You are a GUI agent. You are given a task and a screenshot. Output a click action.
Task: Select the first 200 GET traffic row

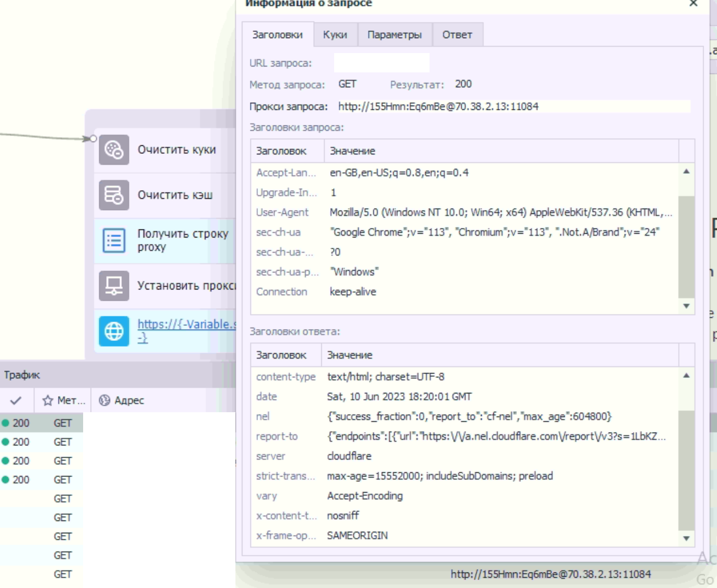tap(41, 423)
